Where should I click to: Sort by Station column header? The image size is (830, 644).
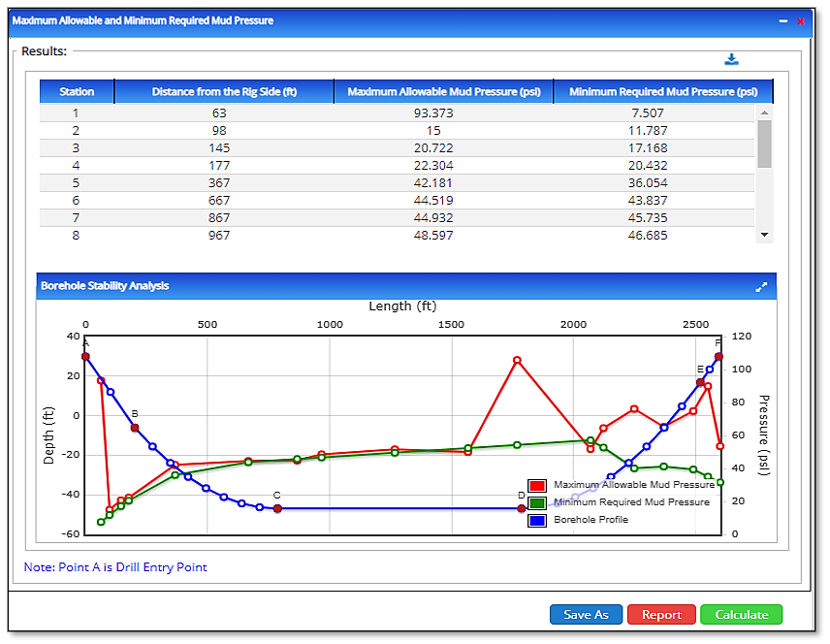click(x=77, y=92)
